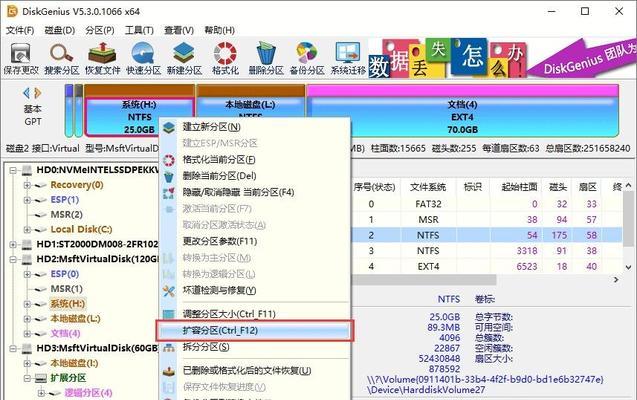Click the 格式化 (Format) toolbar icon
The image size is (637, 400).
click(x=225, y=59)
